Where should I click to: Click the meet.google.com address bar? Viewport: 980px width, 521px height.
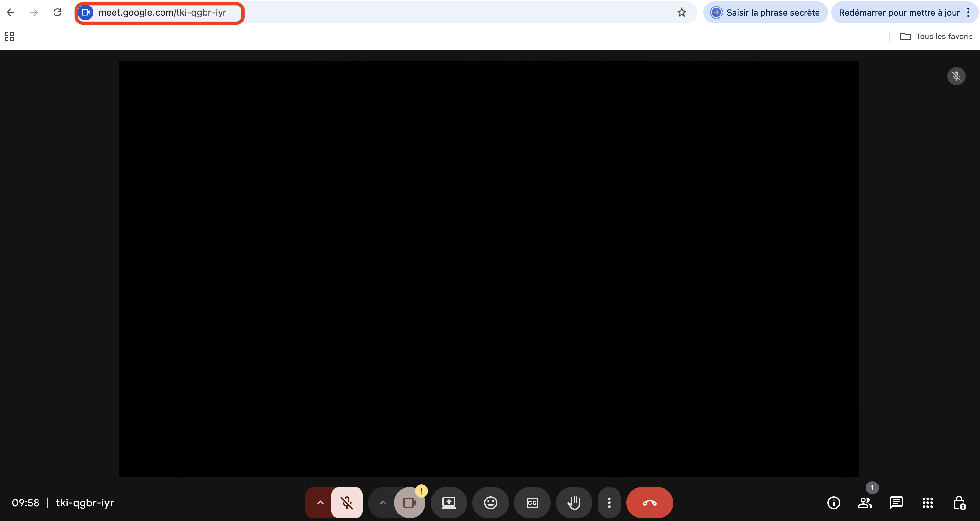tap(162, 12)
